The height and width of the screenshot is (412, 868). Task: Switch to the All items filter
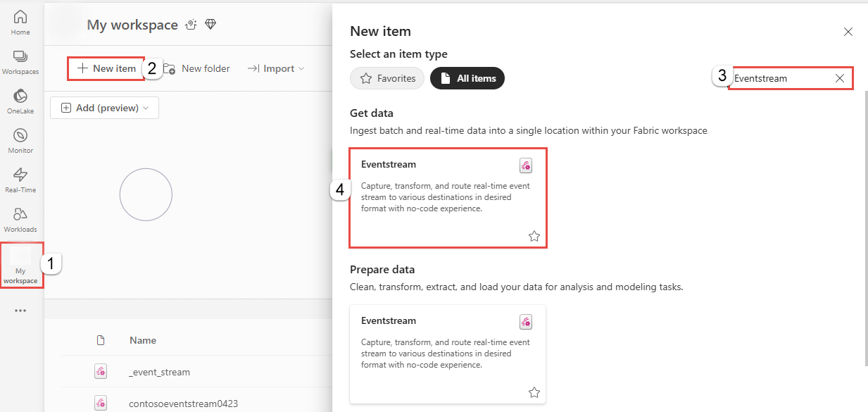(x=467, y=78)
